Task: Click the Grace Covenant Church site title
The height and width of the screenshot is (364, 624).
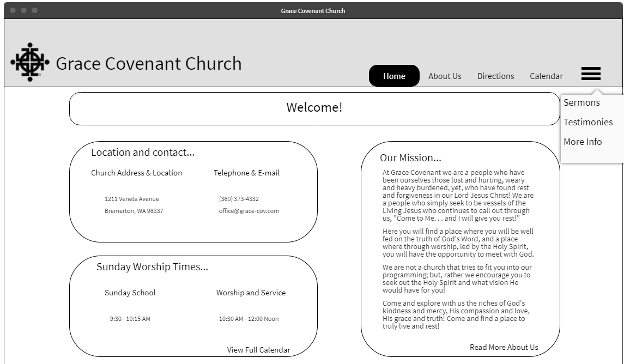Action: click(x=148, y=64)
